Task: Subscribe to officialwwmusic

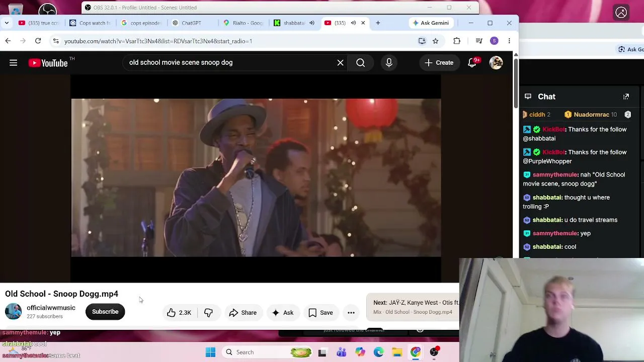Action: click(x=105, y=312)
